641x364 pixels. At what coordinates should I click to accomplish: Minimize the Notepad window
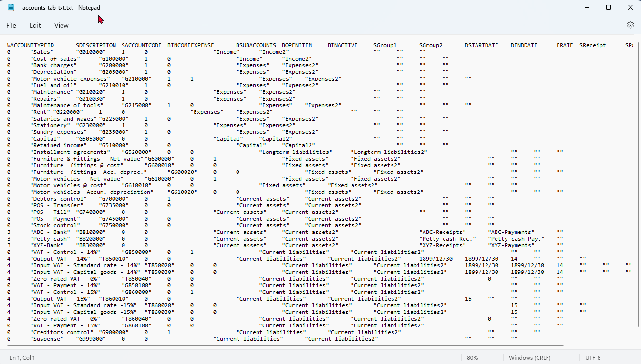[586, 8]
